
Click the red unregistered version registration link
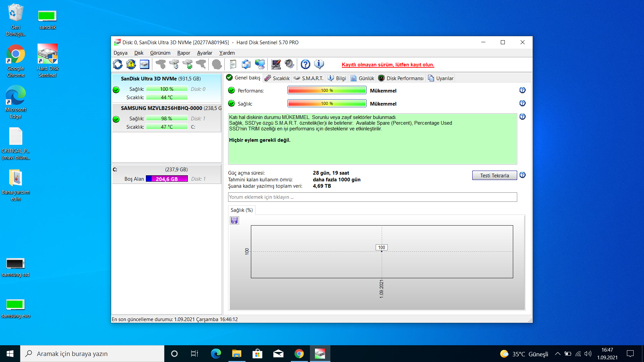click(388, 65)
